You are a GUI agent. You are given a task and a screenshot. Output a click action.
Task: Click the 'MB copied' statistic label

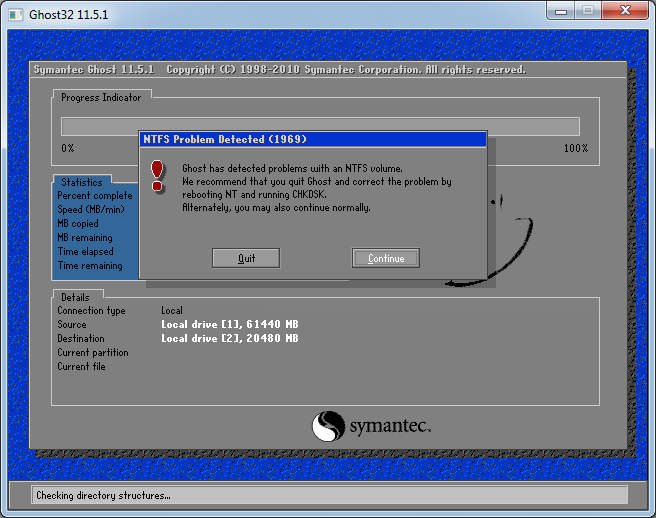(78, 223)
